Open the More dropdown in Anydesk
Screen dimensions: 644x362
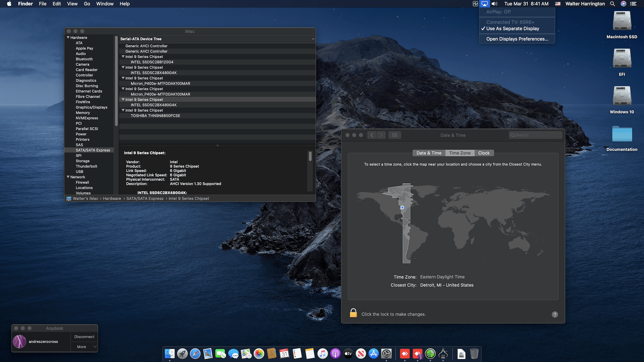click(x=84, y=347)
